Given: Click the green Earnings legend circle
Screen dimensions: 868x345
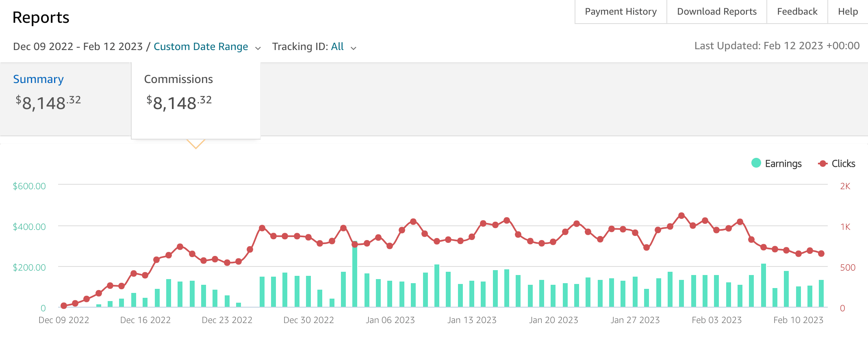Looking at the screenshot, I should coord(756,163).
